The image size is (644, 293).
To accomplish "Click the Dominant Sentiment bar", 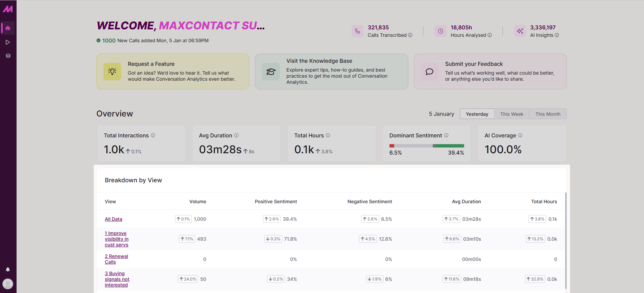I will tap(427, 146).
